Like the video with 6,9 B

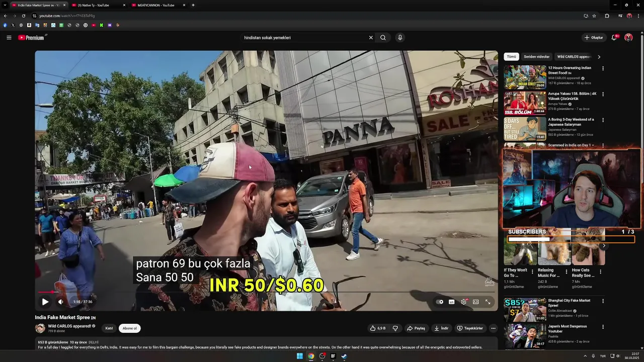[x=378, y=328]
